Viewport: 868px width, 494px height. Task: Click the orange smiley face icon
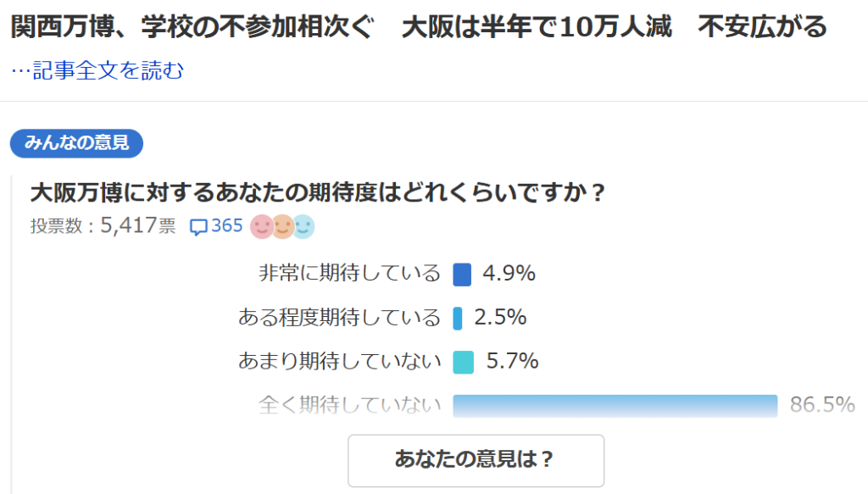tap(283, 227)
